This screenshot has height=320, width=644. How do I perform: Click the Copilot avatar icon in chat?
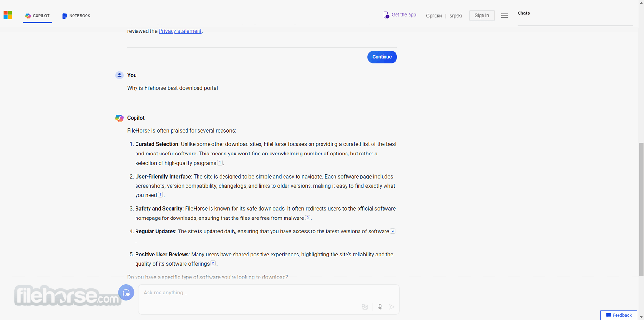point(119,118)
